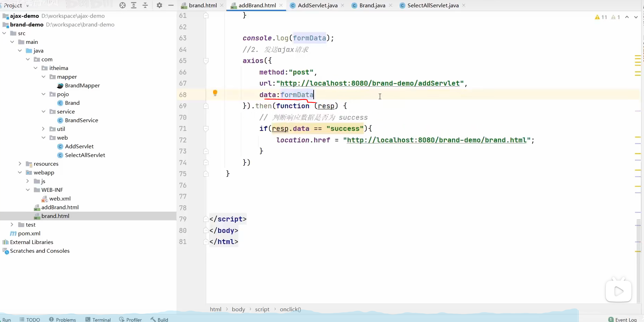
Task: Open the TODO tool window
Action: (30, 320)
